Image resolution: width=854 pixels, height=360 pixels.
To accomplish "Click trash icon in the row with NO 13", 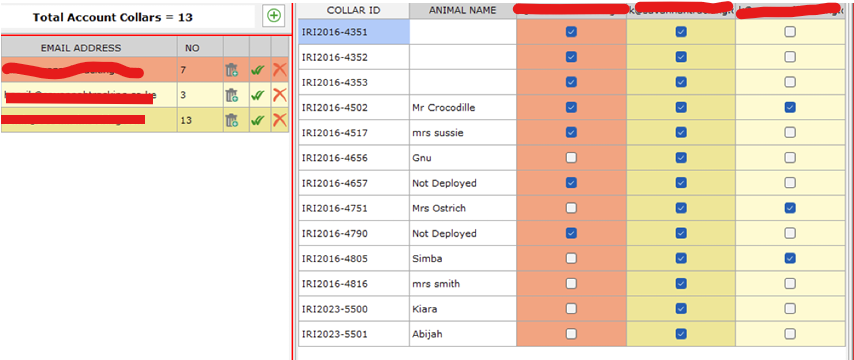I will [231, 120].
